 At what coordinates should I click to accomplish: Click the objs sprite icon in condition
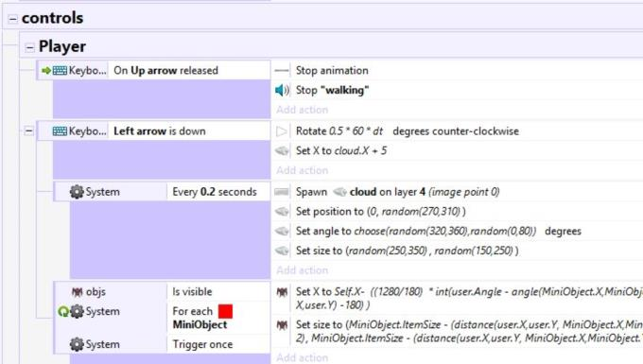(x=78, y=292)
